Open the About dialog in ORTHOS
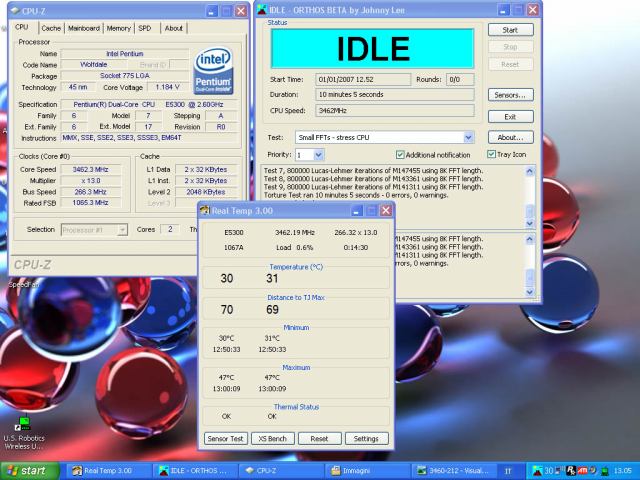 [x=510, y=138]
